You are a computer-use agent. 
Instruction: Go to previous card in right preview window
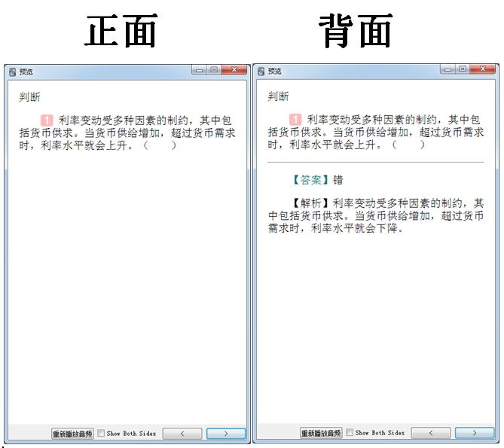[431, 433]
